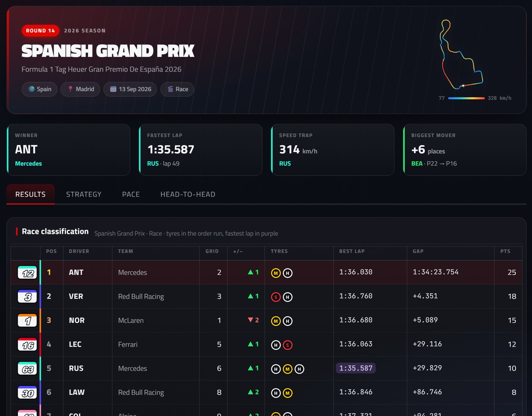This screenshot has width=532, height=416.
Task: Click RUS's car number 63 badge
Action: click(x=27, y=369)
